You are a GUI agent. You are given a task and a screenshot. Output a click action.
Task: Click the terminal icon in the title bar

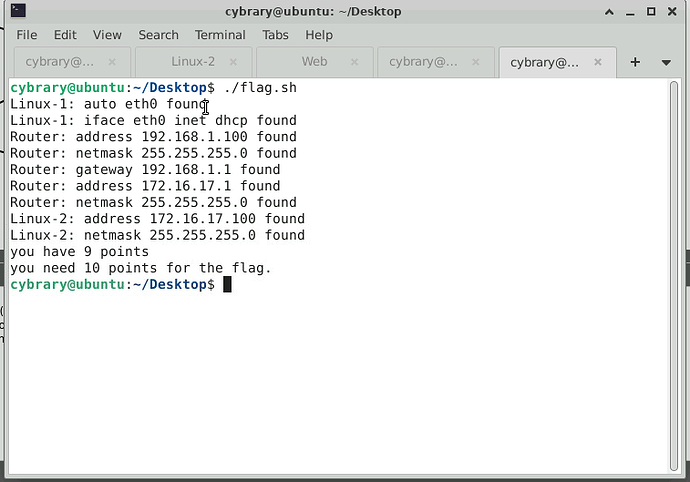(17, 11)
